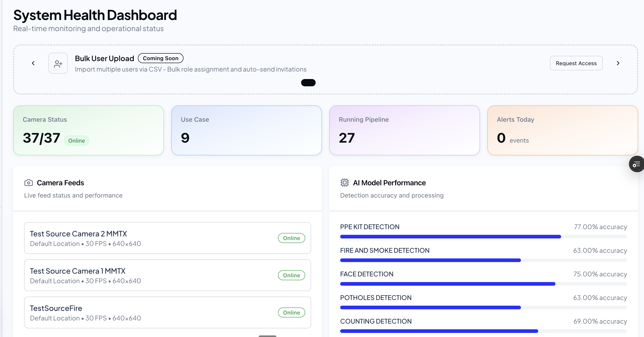Click the next banner arrow chevron

coord(618,63)
